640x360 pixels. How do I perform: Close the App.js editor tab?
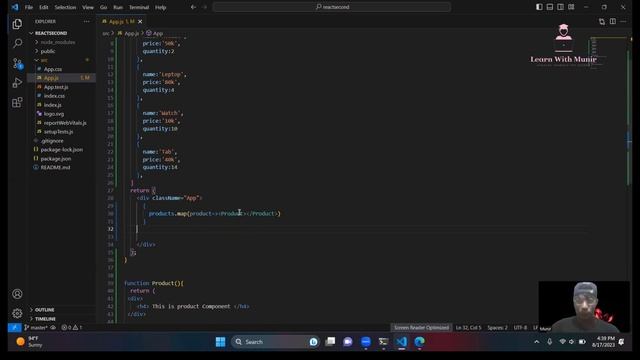[140, 22]
